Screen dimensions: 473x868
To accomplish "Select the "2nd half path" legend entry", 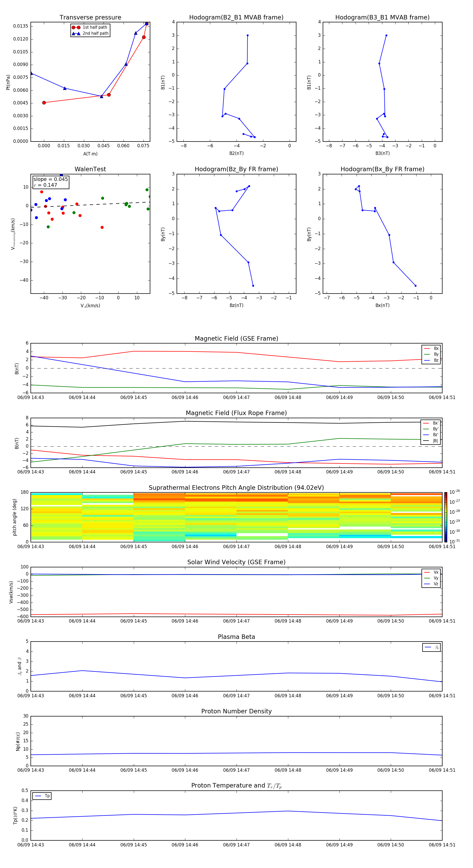I will 90,33.
